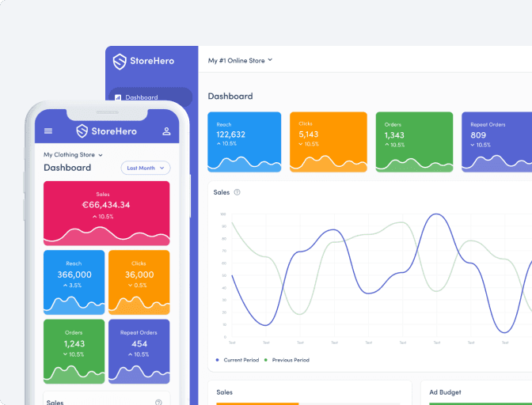Image resolution: width=532 pixels, height=405 pixels.
Task: Click the StoreHero logo in desktop sidebar
Action: 143,62
